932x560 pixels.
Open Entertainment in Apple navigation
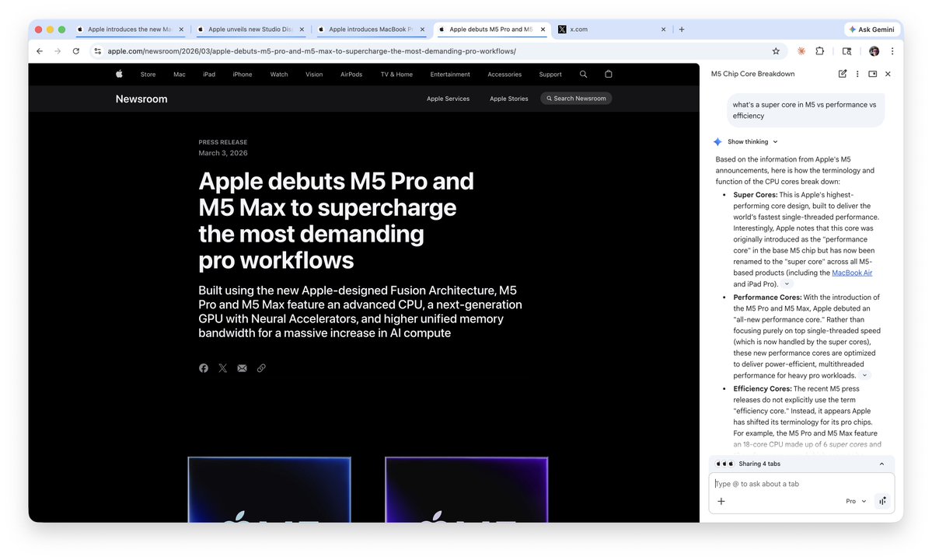450,75
